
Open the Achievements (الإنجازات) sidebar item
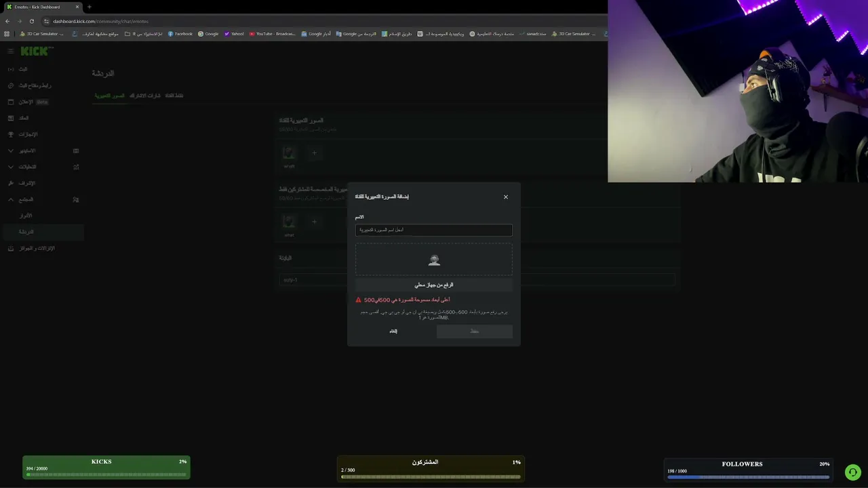42,134
